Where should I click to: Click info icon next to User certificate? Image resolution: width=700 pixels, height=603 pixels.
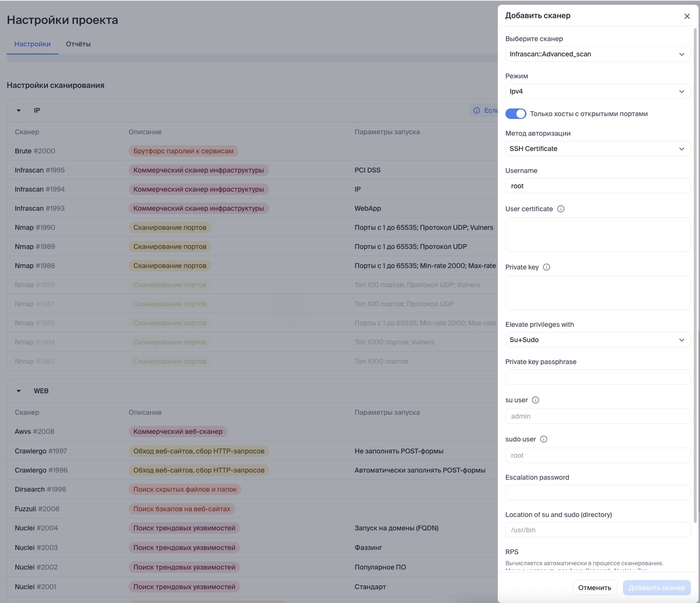tap(561, 209)
